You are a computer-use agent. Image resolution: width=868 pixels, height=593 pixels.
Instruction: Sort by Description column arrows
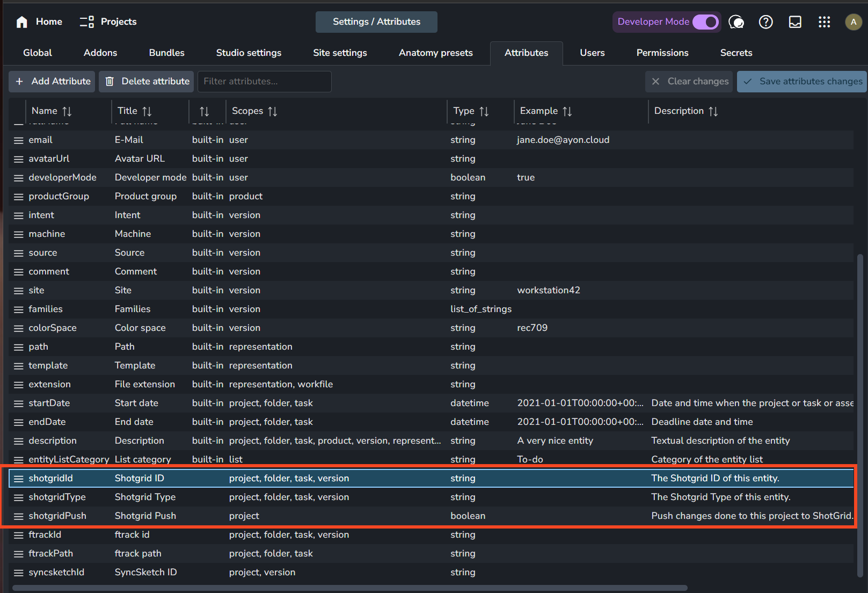pos(713,111)
